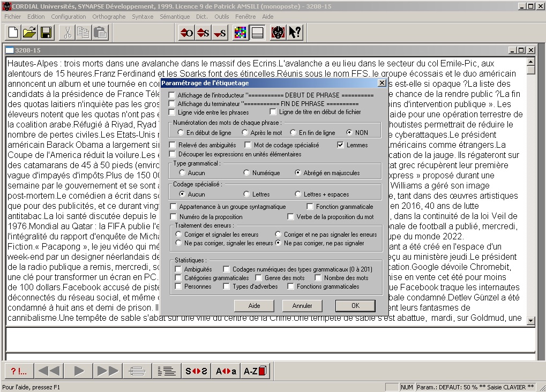546x392 pixels.
Task: Select Codage spécialisé Lettres + espaces
Action: point(298,194)
